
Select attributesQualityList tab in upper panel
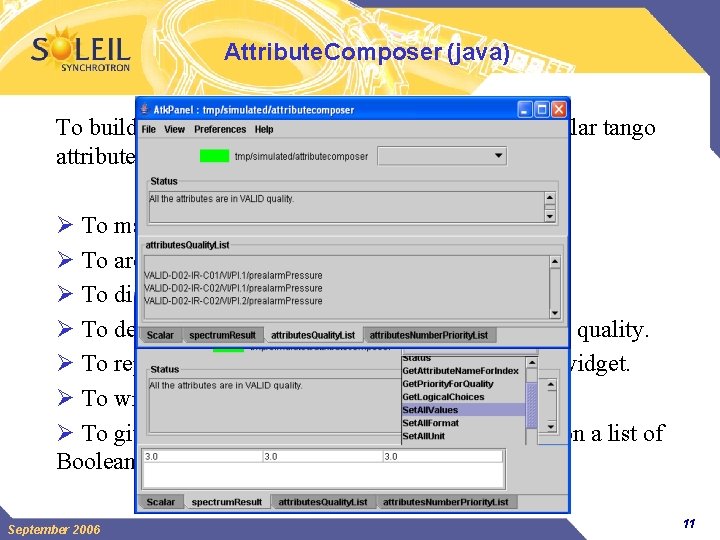tap(313, 335)
